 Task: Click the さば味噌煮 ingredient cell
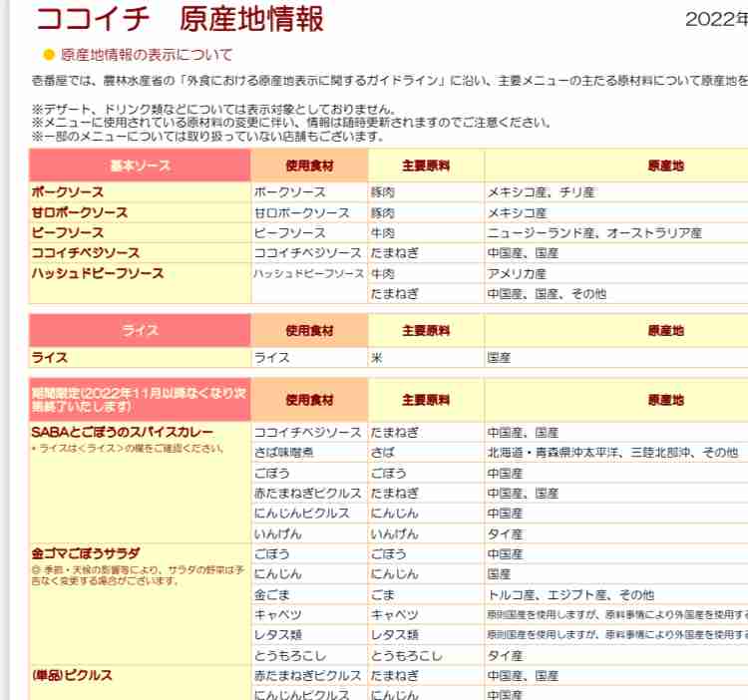tap(284, 452)
